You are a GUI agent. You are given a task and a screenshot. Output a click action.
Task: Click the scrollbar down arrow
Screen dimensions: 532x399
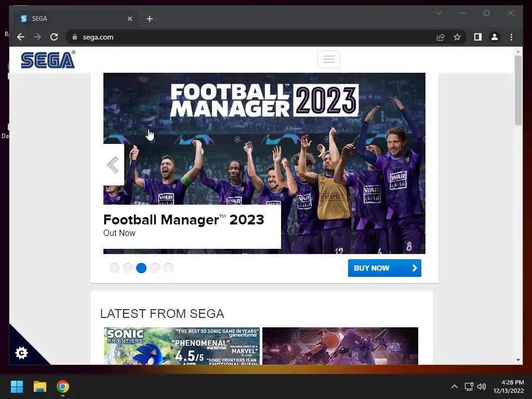point(518,360)
